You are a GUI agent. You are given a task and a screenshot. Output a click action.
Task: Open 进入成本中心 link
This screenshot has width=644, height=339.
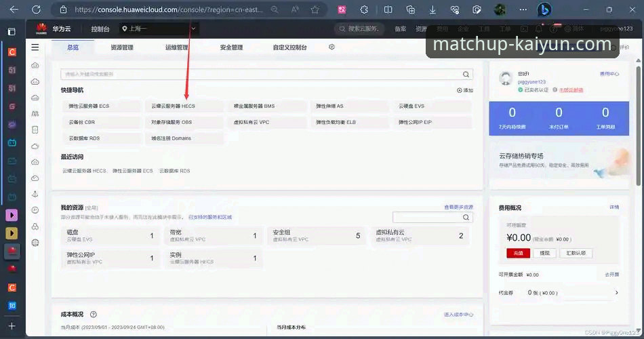tap(458, 315)
